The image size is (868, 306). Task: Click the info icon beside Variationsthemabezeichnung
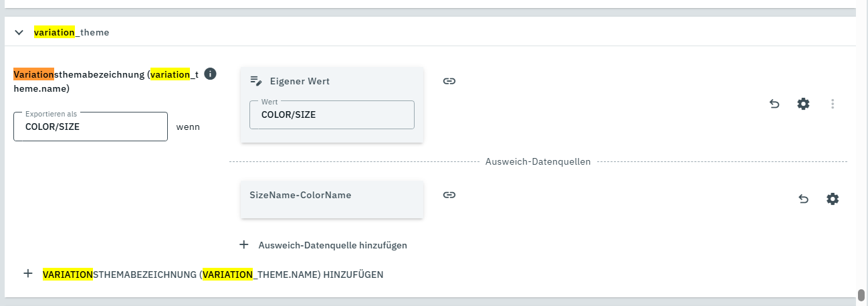point(210,74)
